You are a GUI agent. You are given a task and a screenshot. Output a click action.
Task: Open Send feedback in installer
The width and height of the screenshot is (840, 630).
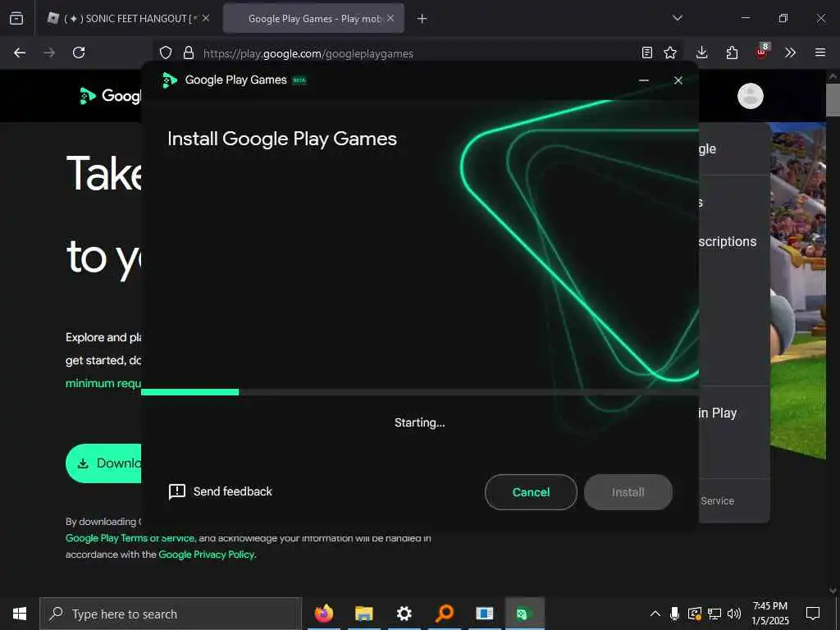tap(220, 491)
